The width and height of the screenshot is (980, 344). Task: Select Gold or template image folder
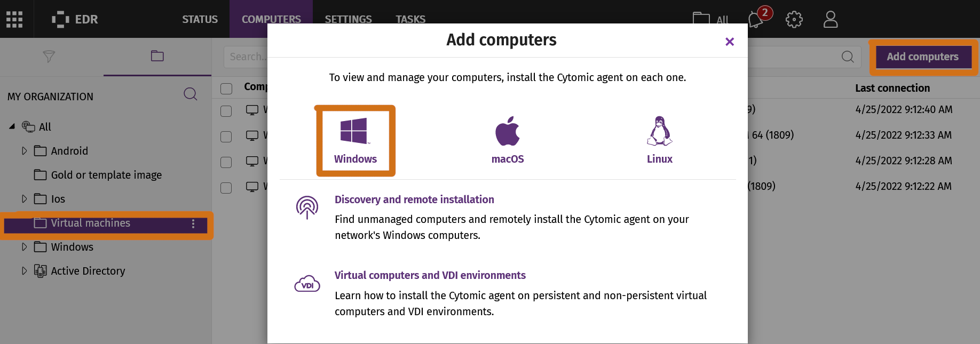[x=106, y=175]
